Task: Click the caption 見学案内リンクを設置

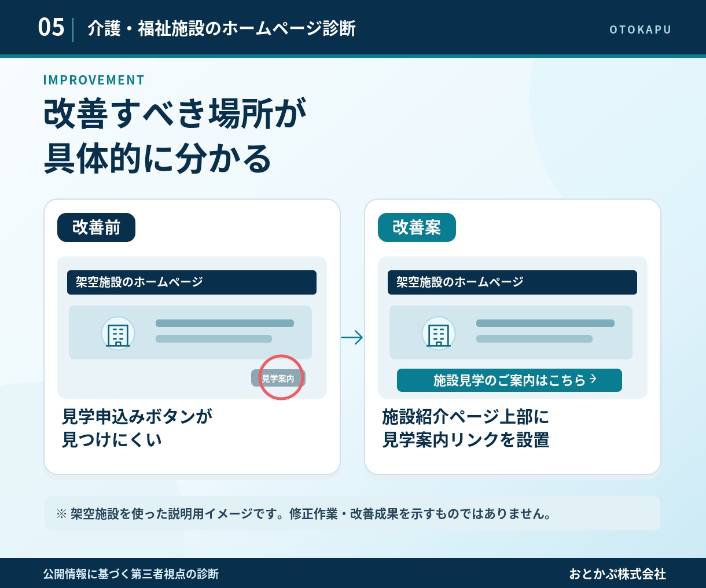Action: pos(465,440)
